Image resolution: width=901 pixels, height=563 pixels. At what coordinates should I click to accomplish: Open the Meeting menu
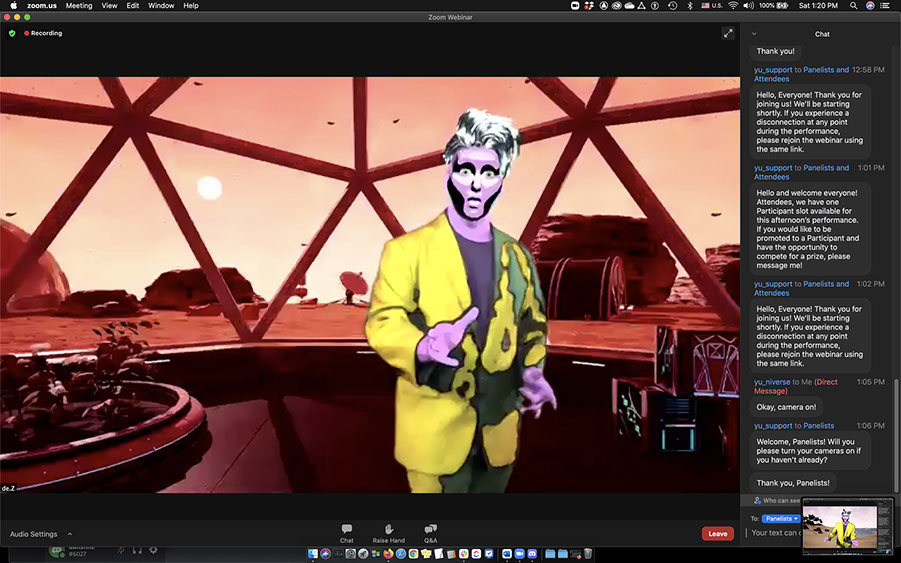click(79, 6)
